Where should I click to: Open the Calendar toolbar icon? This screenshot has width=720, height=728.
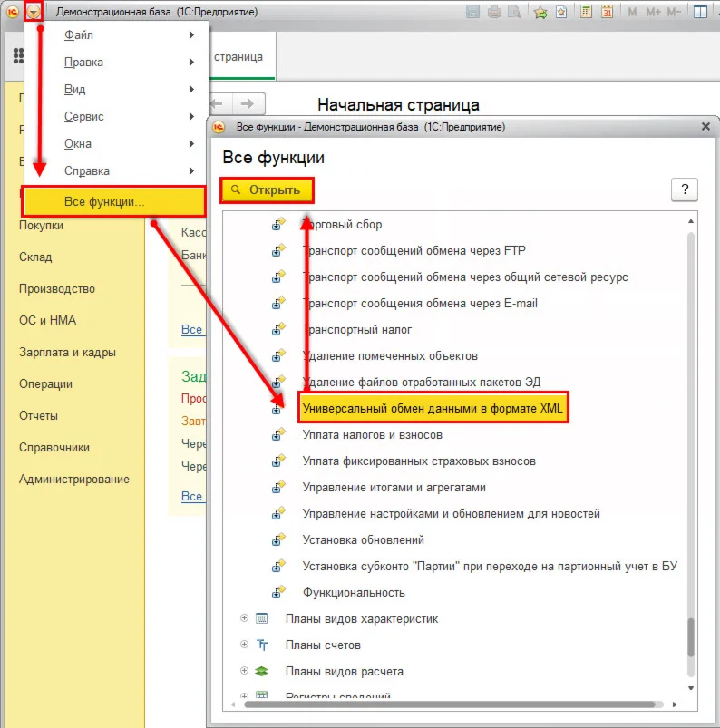(x=608, y=12)
